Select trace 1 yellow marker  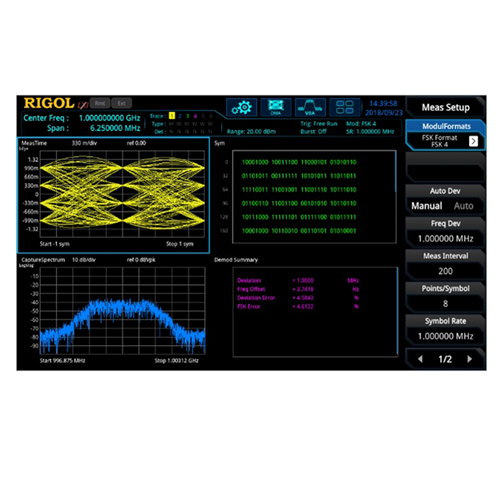click(172, 116)
